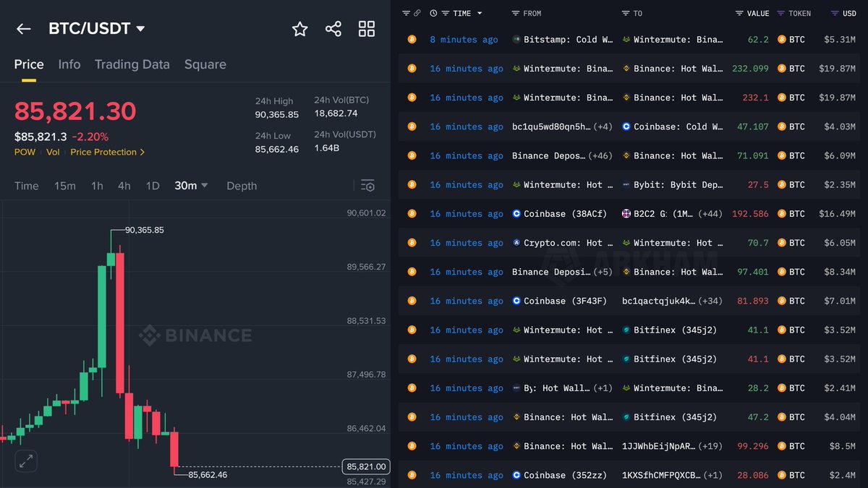868x488 pixels.
Task: Switch to the Info tab
Action: (69, 64)
